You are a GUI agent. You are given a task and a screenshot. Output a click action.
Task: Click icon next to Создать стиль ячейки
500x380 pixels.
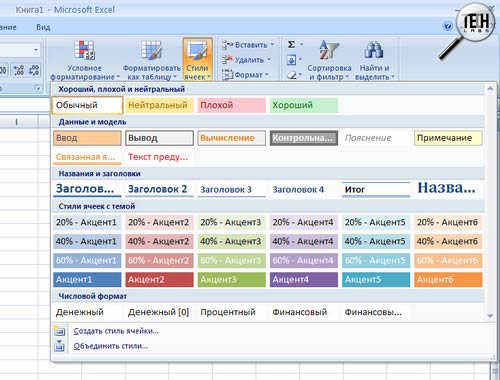pos(59,331)
